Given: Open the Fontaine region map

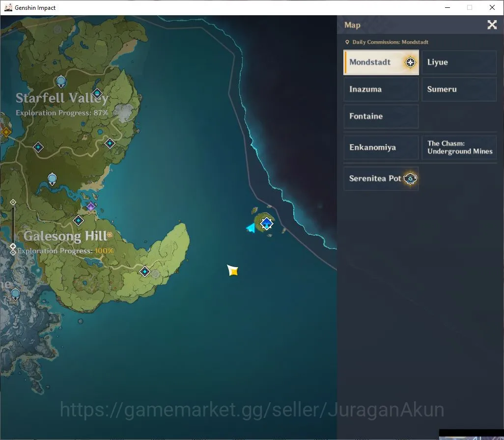Looking at the screenshot, I should pyautogui.click(x=381, y=116).
